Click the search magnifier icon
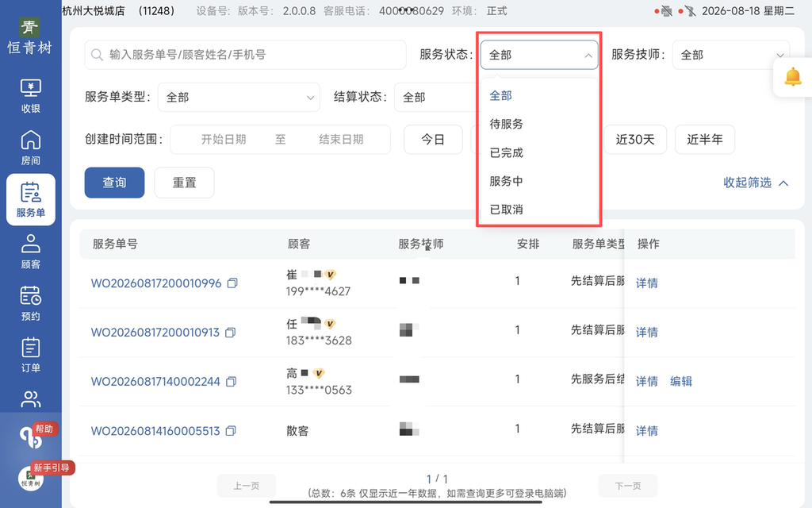Screen dimensions: 812x508 [97, 55]
